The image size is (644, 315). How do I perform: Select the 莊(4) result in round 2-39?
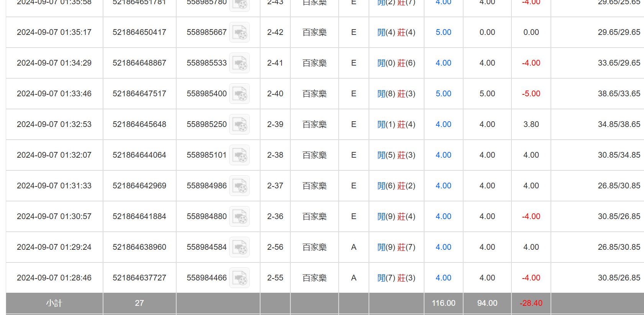click(406, 124)
